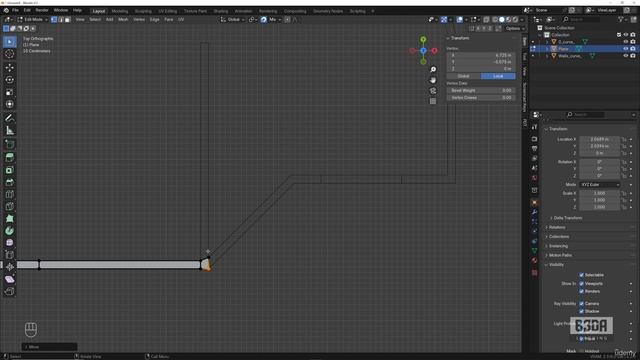Switch to vertex select mode
This screenshot has height=360, width=640.
point(54,20)
